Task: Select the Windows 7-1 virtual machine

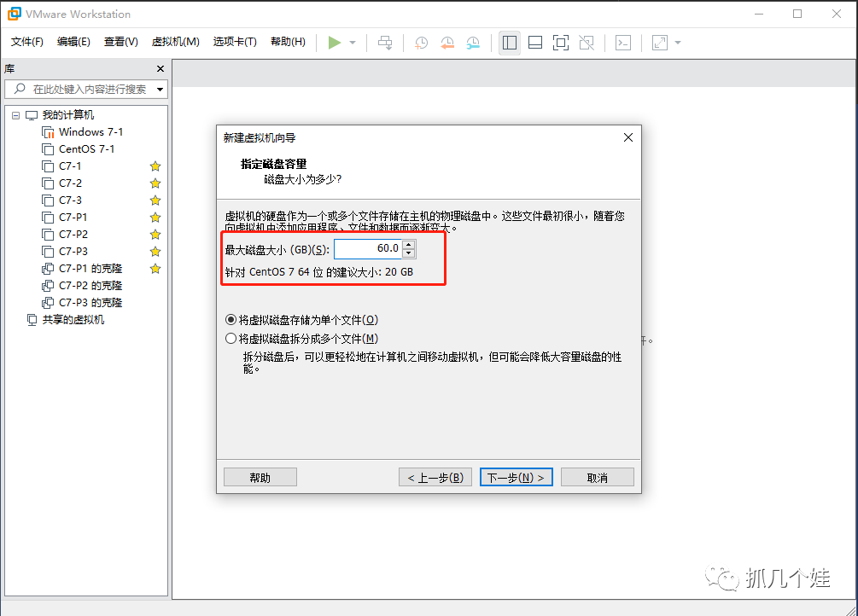Action: pos(90,132)
